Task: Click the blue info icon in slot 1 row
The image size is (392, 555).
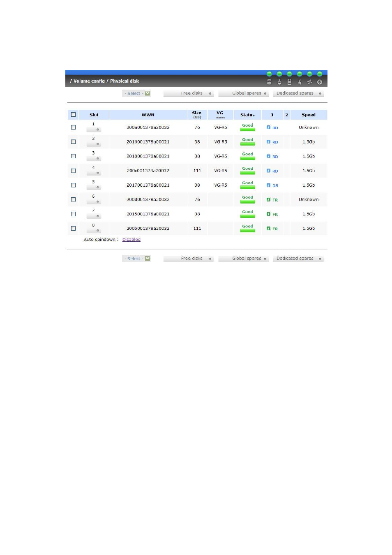Action: [x=268, y=127]
